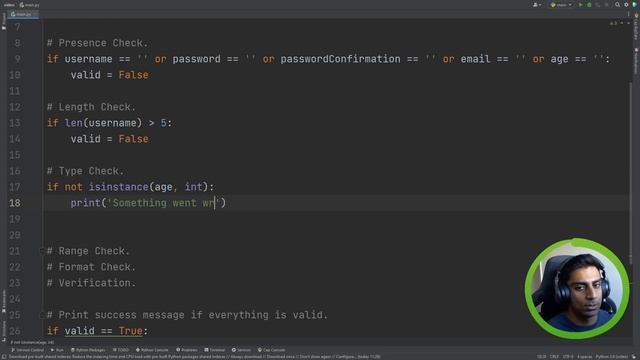Click 'if valid == True:' on line 26

tap(97, 331)
